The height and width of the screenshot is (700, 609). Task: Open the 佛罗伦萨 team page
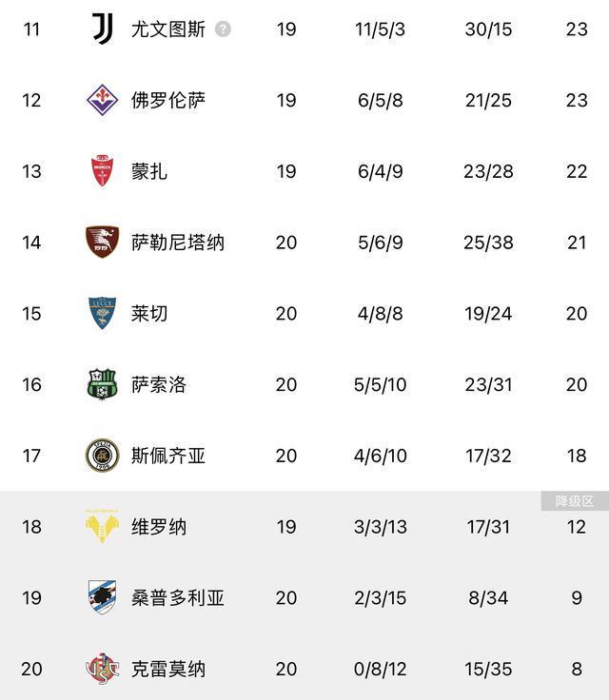168,100
